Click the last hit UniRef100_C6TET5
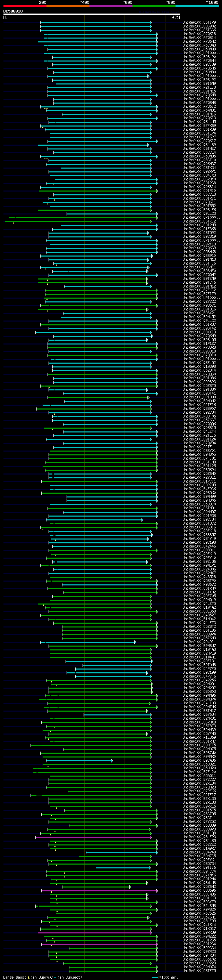Image resolution: width=222 pixels, height=980 pixels. click(x=199, y=971)
